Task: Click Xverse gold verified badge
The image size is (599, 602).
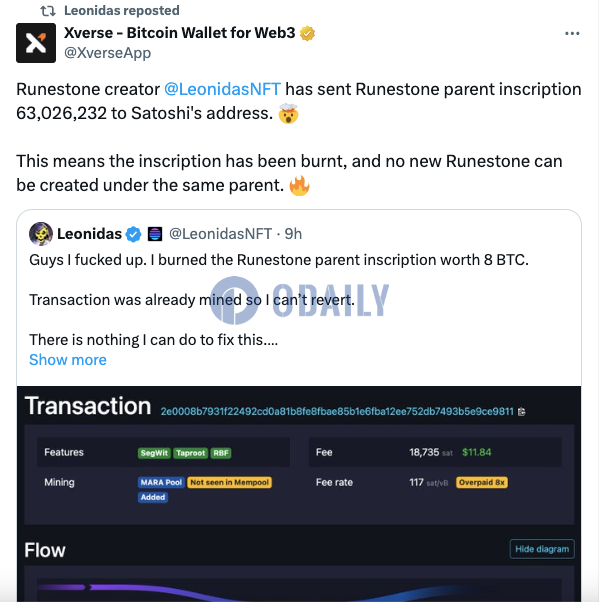Action: coord(307,33)
